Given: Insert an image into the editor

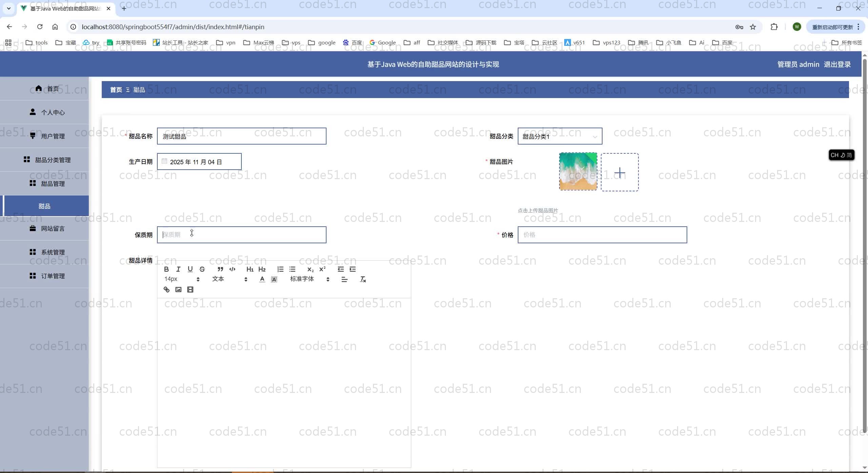Looking at the screenshot, I should coord(178,289).
